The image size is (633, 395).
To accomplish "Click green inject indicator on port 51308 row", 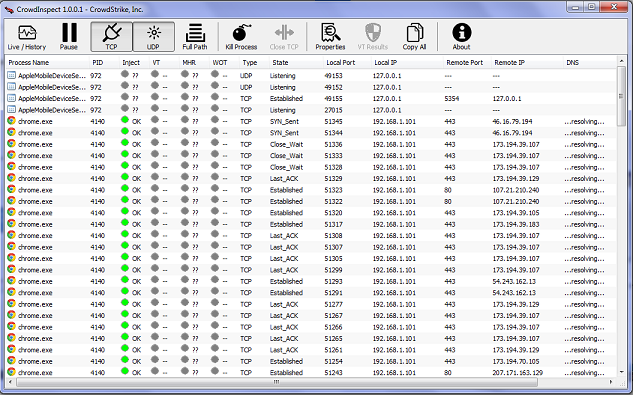I will (x=125, y=234).
